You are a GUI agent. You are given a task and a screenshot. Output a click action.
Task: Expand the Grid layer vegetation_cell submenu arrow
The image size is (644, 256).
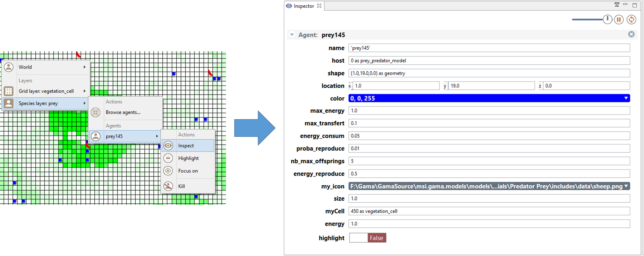[84, 91]
